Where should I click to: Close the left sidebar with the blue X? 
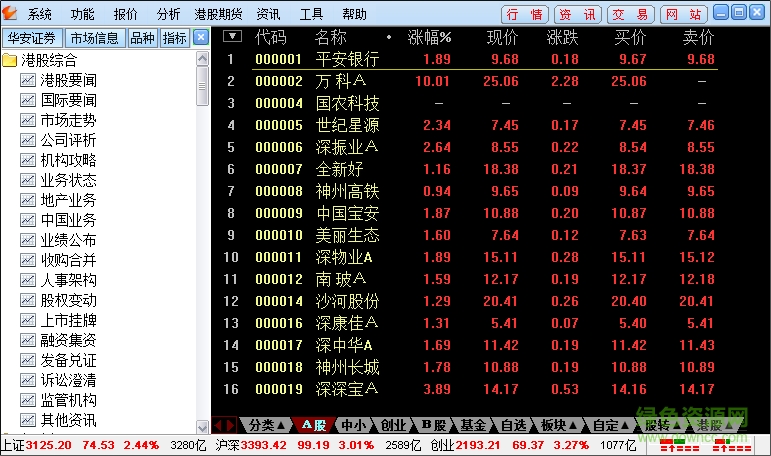[x=201, y=37]
